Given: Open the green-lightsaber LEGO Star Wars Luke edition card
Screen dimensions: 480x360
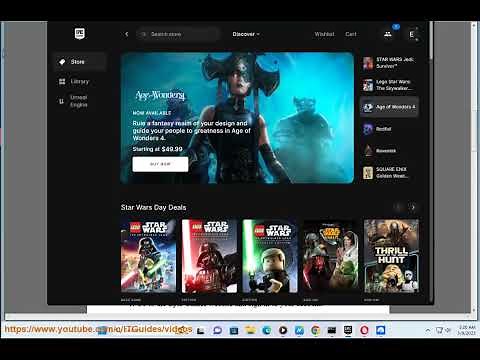Looking at the screenshot, I should click(x=270, y=256).
